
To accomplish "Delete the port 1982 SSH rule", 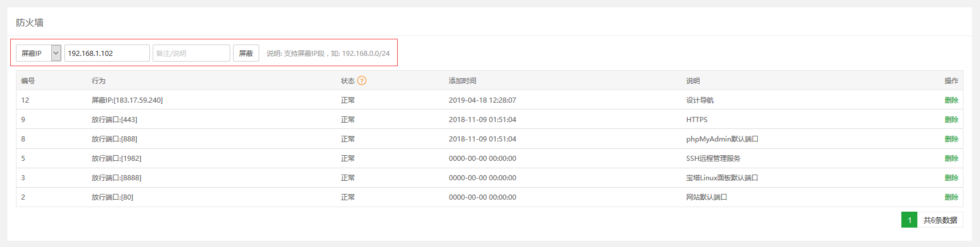I will (951, 159).
